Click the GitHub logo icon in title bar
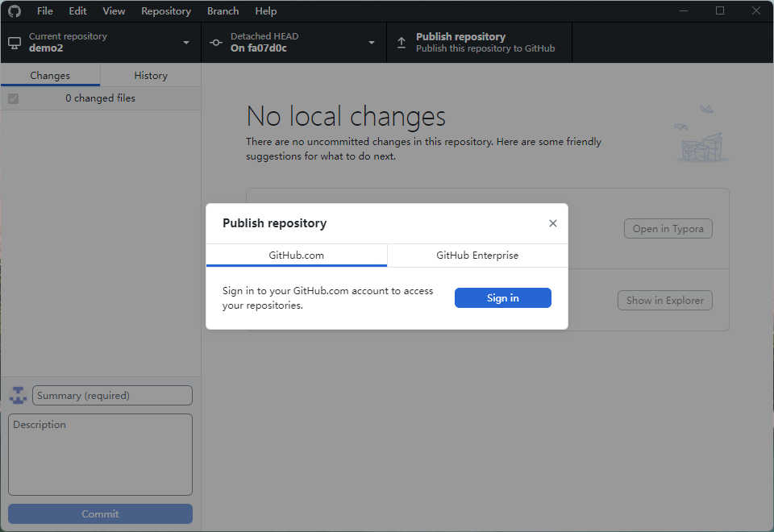 [15, 11]
